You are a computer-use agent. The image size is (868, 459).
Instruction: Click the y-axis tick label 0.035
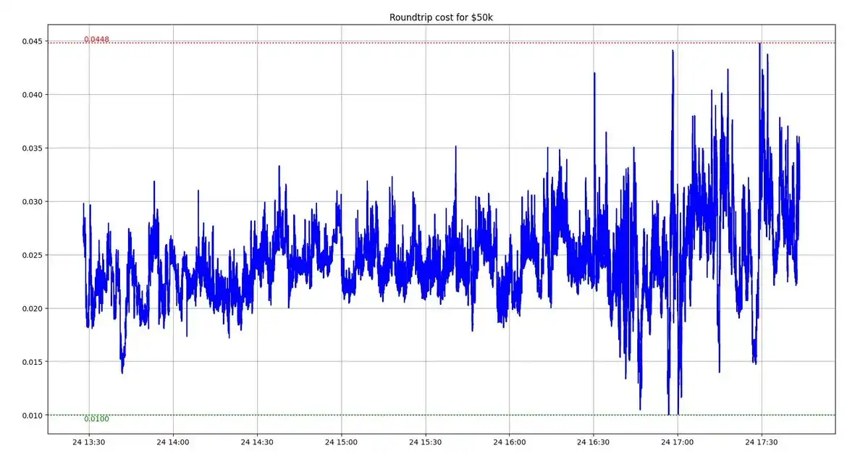(32, 148)
